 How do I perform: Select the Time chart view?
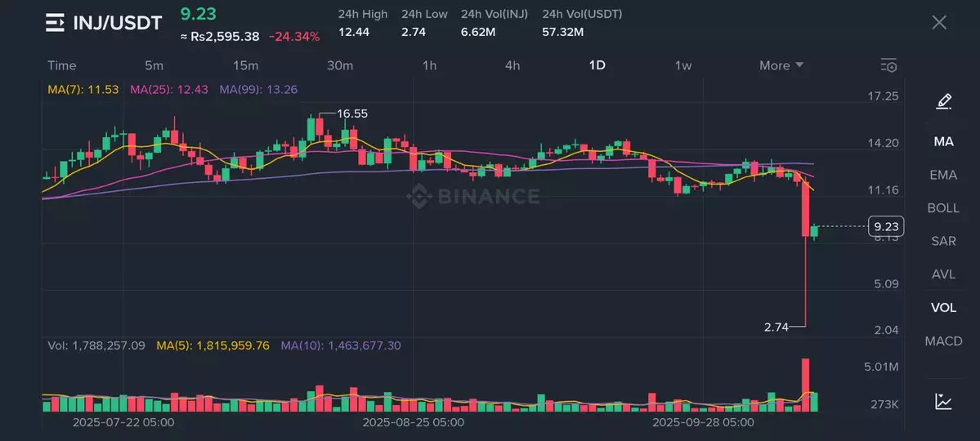pyautogui.click(x=62, y=65)
